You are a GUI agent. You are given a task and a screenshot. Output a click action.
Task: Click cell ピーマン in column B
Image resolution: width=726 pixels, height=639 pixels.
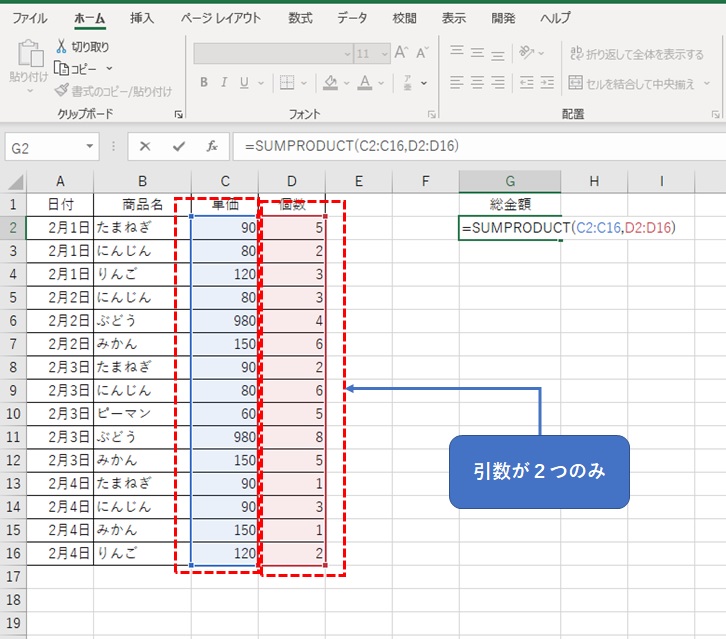pos(142,413)
